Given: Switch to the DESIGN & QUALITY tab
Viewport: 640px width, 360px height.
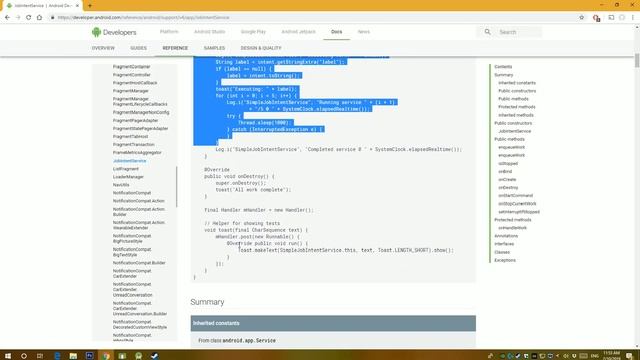Looking at the screenshot, I should (x=261, y=48).
